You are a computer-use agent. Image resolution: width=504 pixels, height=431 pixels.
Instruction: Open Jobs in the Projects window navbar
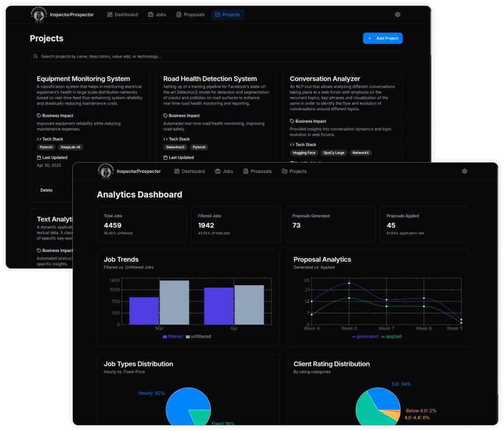pos(157,14)
